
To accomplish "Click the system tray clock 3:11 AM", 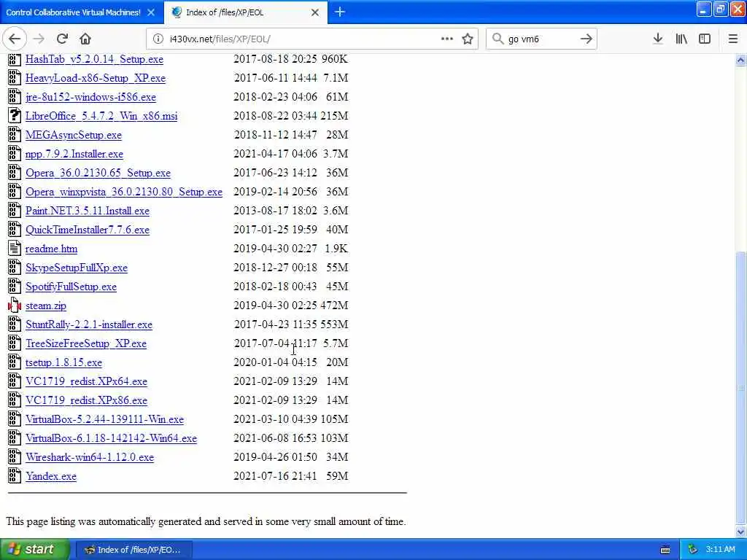I will 720,550.
